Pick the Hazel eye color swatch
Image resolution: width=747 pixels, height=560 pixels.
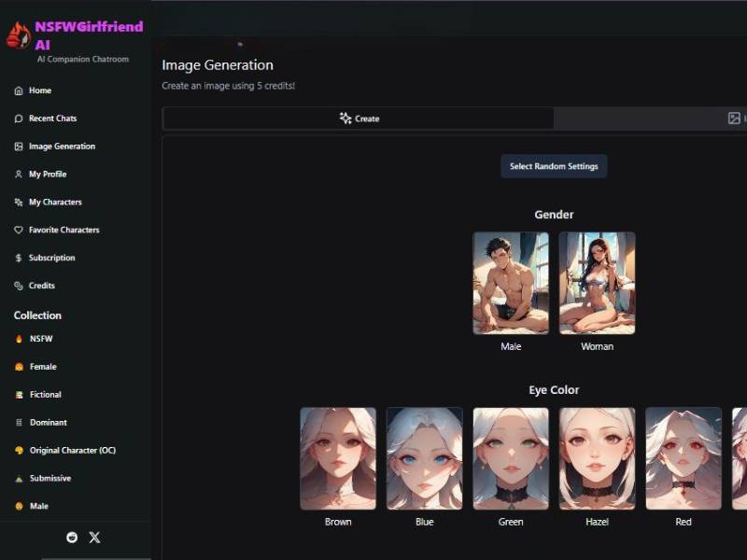point(597,457)
